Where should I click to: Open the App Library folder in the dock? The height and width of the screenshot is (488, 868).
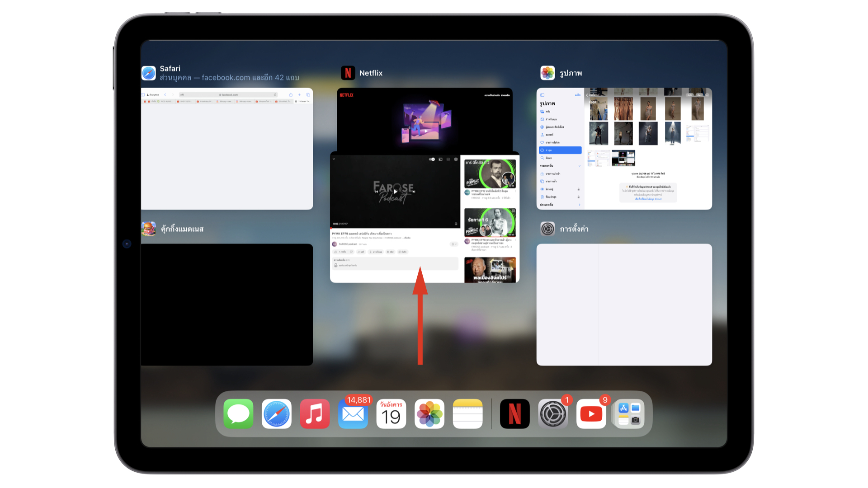[x=629, y=413]
